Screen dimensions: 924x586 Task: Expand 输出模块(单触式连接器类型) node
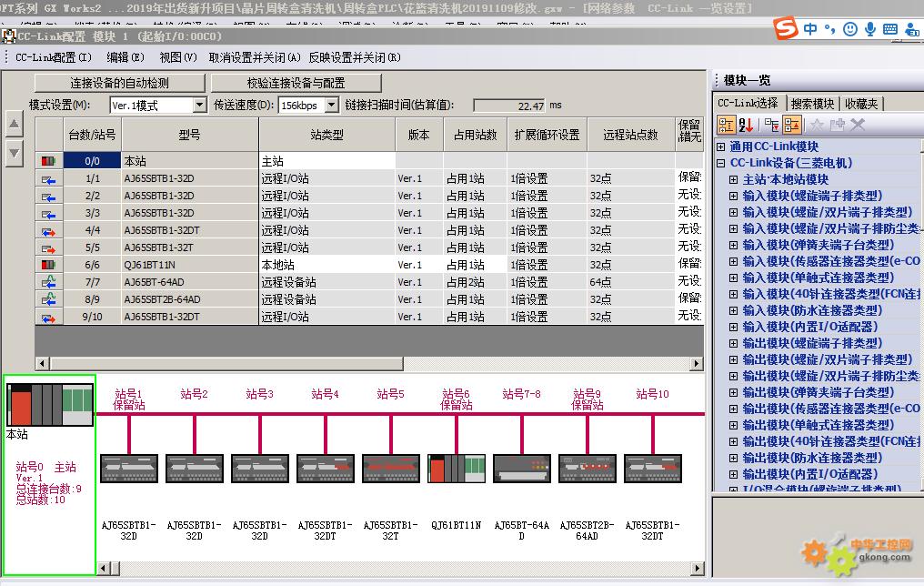[733, 425]
